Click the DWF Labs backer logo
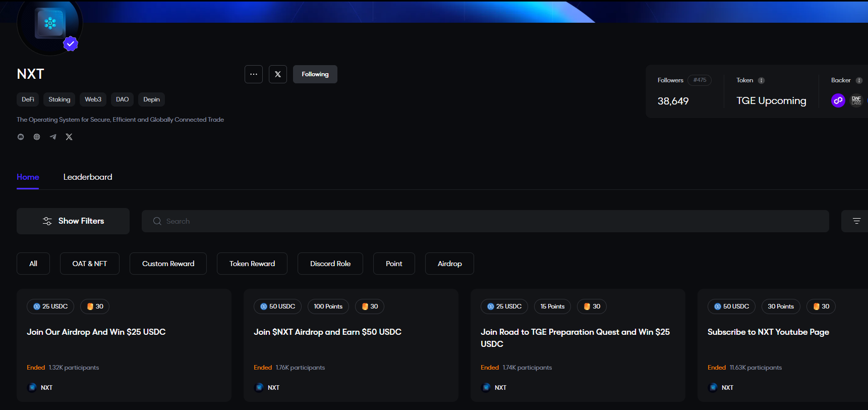The image size is (868, 410). 856,100
